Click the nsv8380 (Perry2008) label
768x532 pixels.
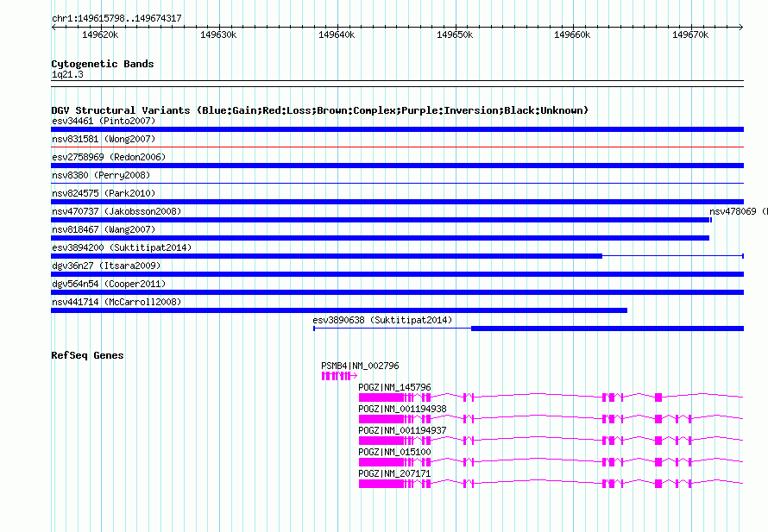tap(101, 175)
